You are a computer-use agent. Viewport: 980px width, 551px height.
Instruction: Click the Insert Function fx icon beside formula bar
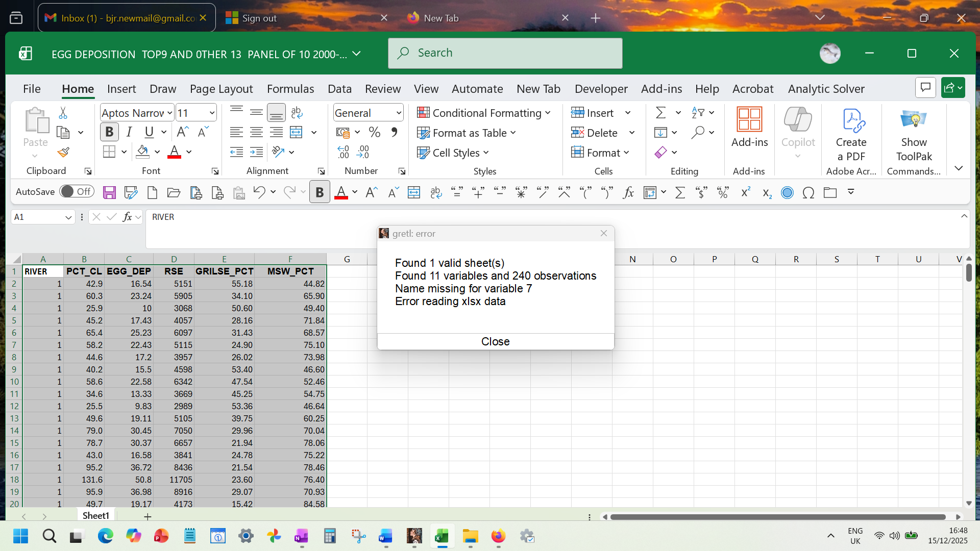pos(127,217)
